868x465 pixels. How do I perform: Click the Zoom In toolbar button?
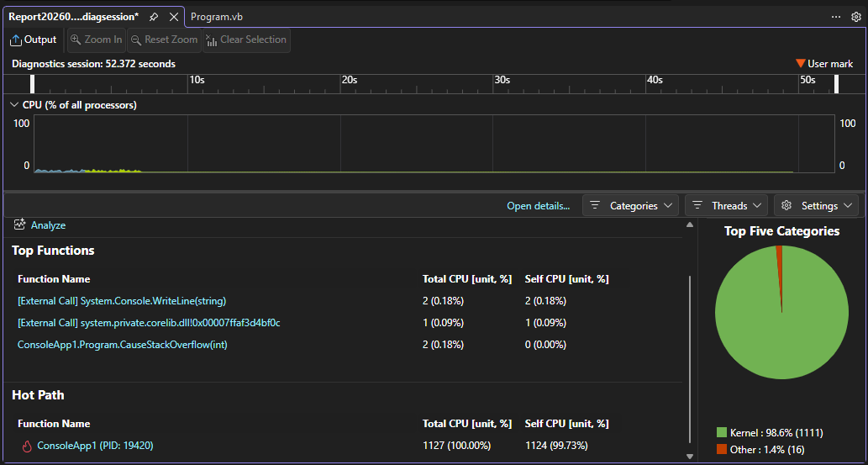click(x=96, y=40)
